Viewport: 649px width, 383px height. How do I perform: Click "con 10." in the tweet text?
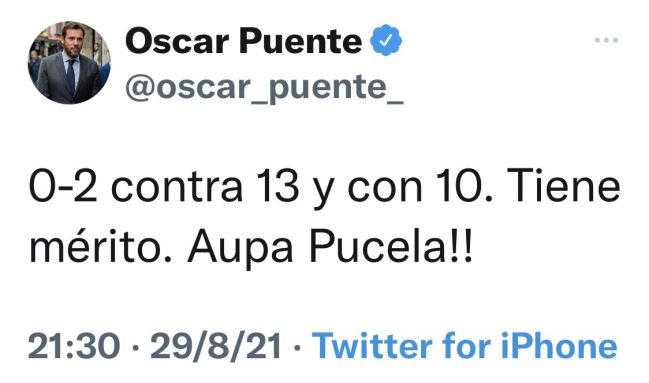point(421,186)
